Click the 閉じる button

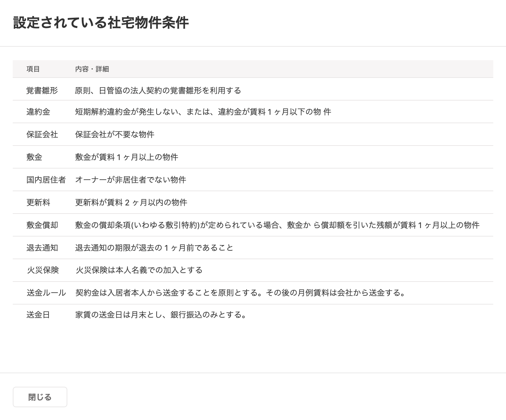tap(40, 397)
